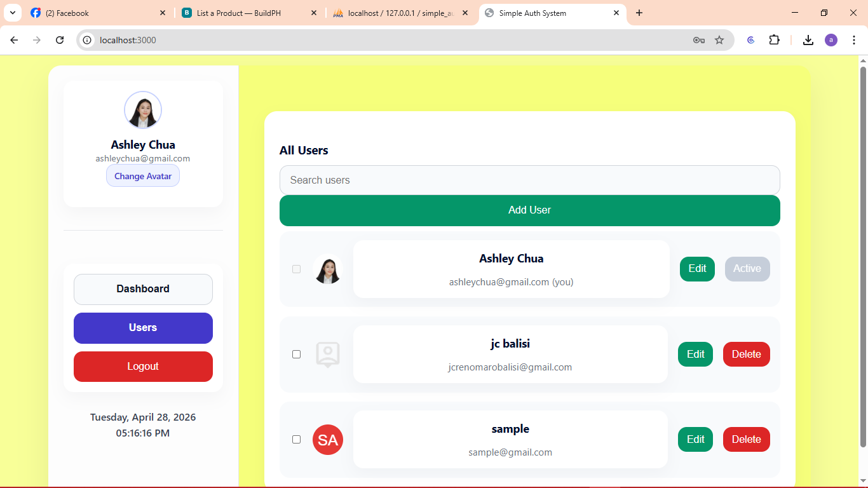Close the List a Product — BuildPH tab
The width and height of the screenshot is (868, 488).
point(314,13)
